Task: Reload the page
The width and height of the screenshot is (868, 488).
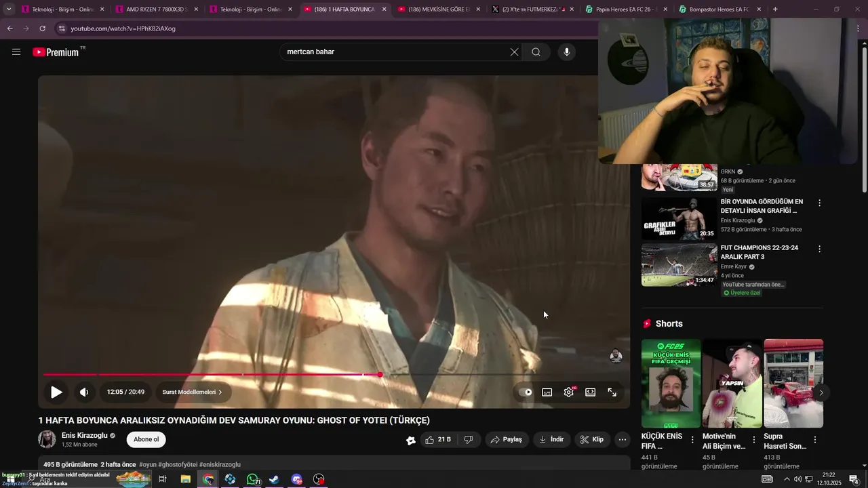Action: coord(42,28)
